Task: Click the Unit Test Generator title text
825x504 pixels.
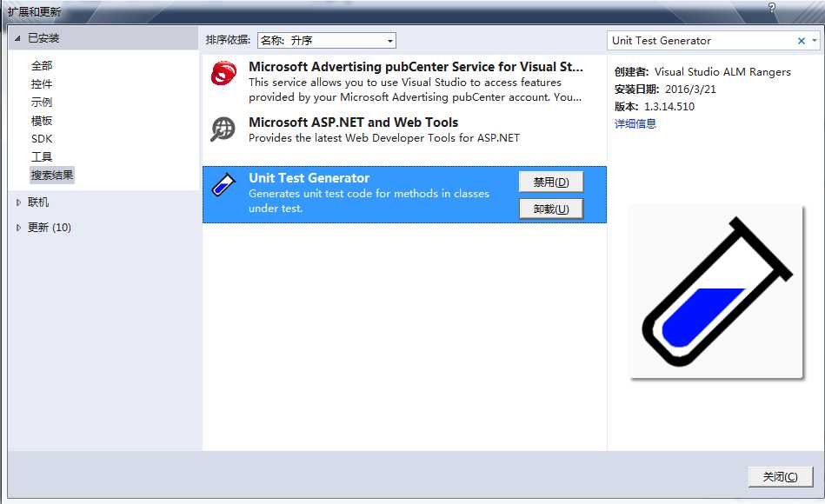Action: pos(309,178)
